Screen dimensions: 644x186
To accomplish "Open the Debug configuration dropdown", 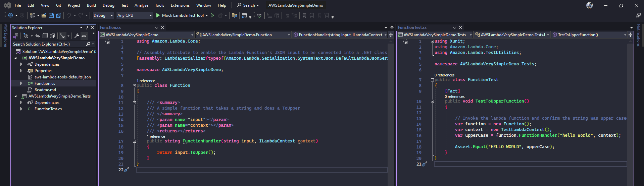I will click(103, 15).
